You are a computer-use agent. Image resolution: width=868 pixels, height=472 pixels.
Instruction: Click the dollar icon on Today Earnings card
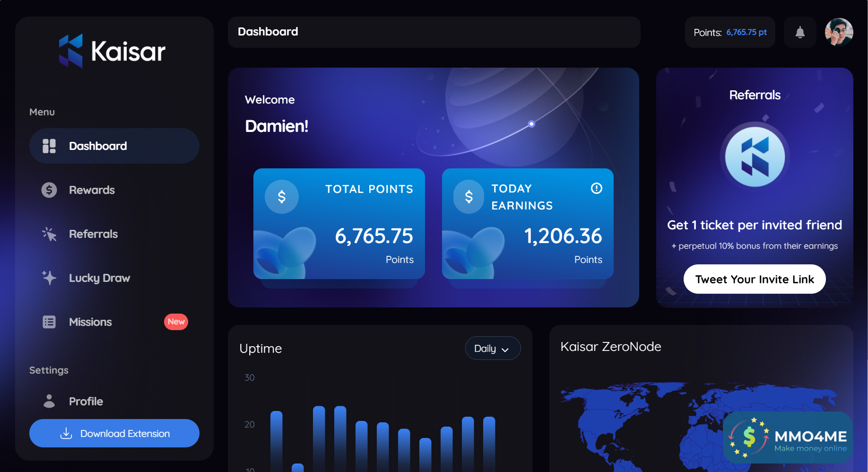(469, 197)
